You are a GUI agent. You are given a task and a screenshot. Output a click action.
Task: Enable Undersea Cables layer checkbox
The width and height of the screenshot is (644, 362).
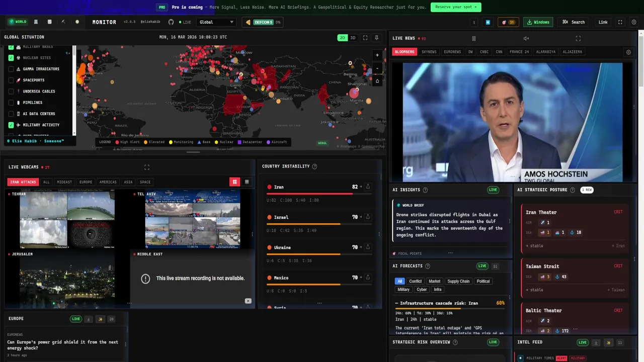click(x=11, y=92)
